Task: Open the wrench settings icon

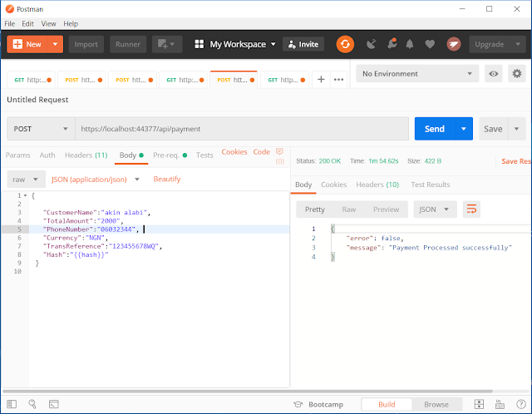Action: click(x=392, y=44)
